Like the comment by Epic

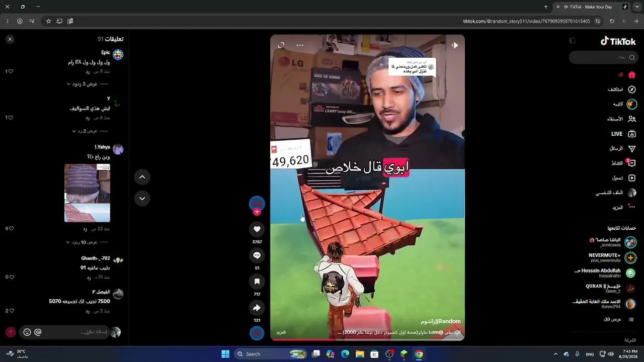[x=11, y=71]
